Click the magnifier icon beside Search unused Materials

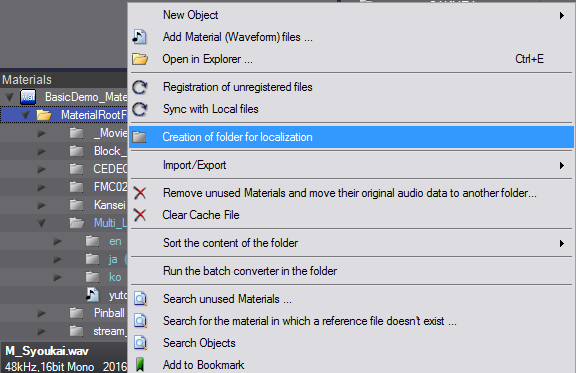pyautogui.click(x=140, y=299)
